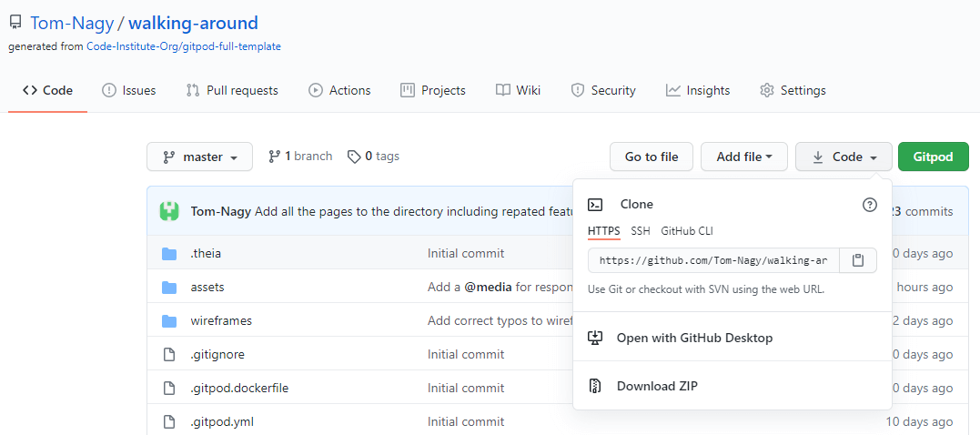
Task: Click the Tom-Nagy green avatar
Action: (169, 211)
